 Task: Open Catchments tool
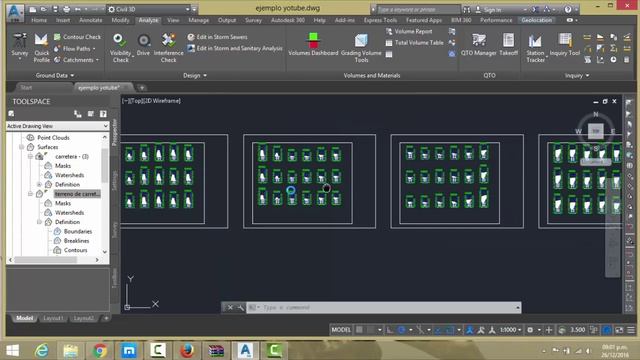pyautogui.click(x=76, y=60)
